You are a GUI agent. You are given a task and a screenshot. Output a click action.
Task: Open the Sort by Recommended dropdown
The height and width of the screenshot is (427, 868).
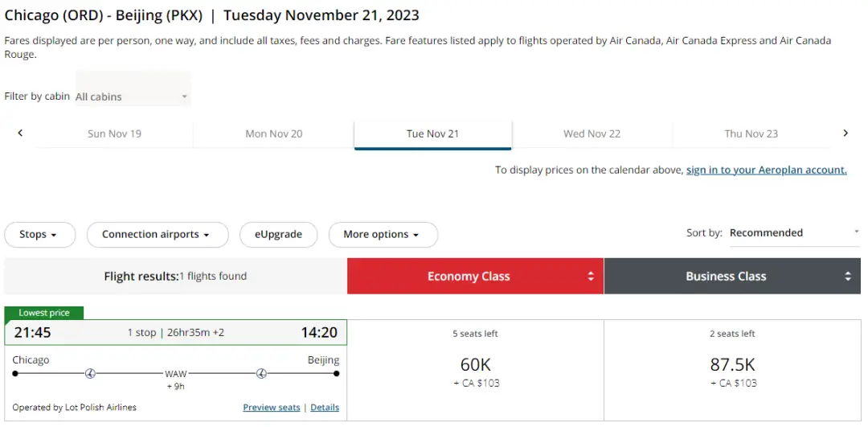(x=794, y=233)
